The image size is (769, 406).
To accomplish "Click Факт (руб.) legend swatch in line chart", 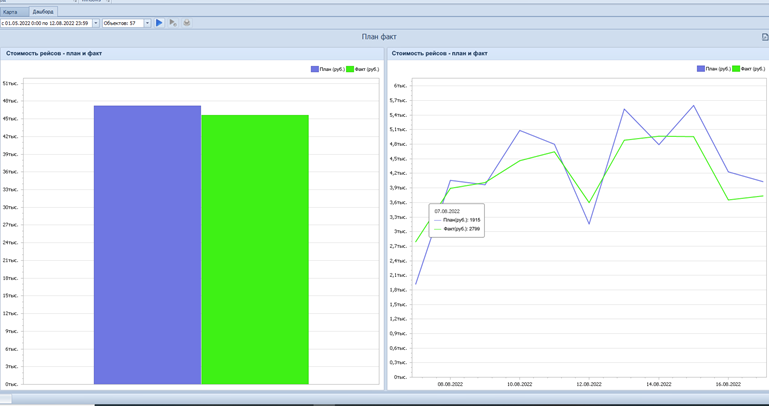I will (736, 69).
